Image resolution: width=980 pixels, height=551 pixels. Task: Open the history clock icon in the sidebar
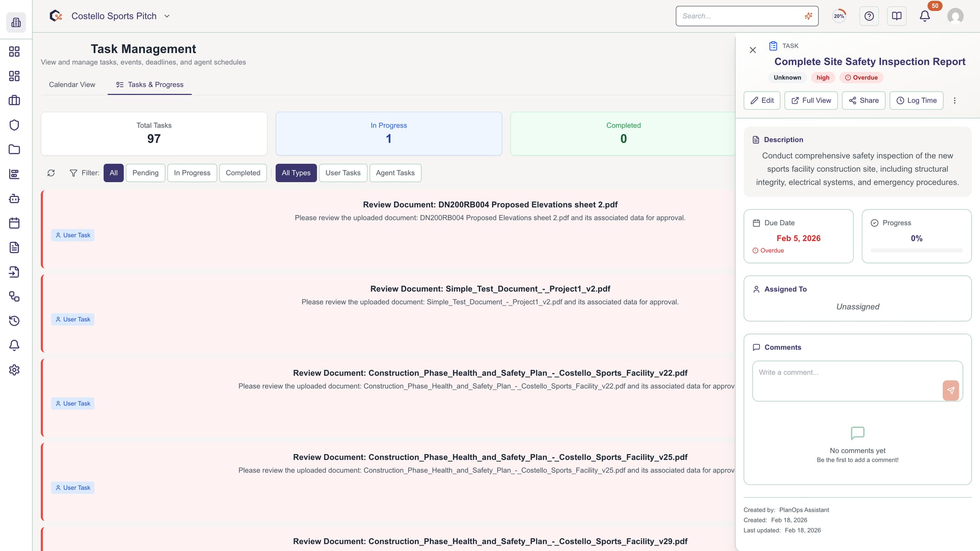(x=14, y=321)
